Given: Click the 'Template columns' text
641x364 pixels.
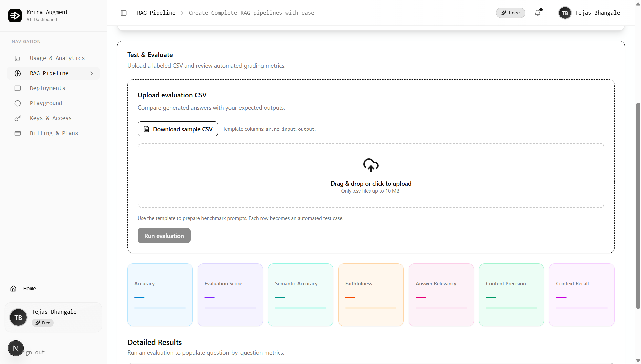Looking at the screenshot, I should click(x=269, y=129).
